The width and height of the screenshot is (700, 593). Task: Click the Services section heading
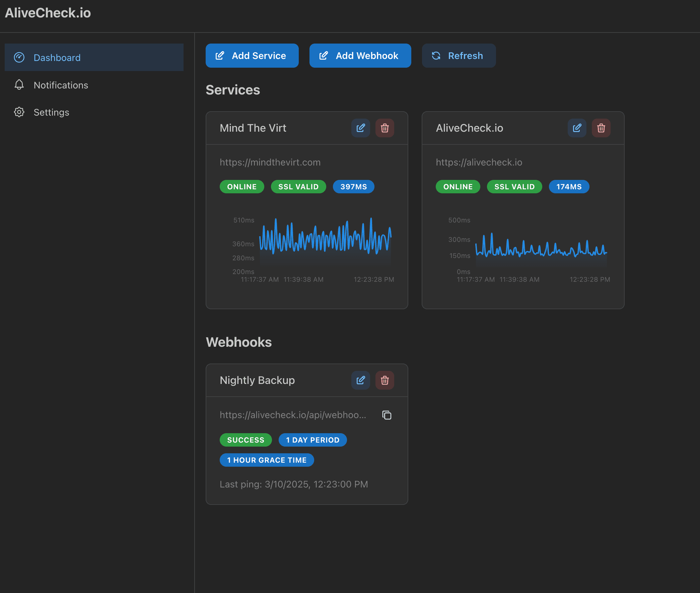click(233, 90)
